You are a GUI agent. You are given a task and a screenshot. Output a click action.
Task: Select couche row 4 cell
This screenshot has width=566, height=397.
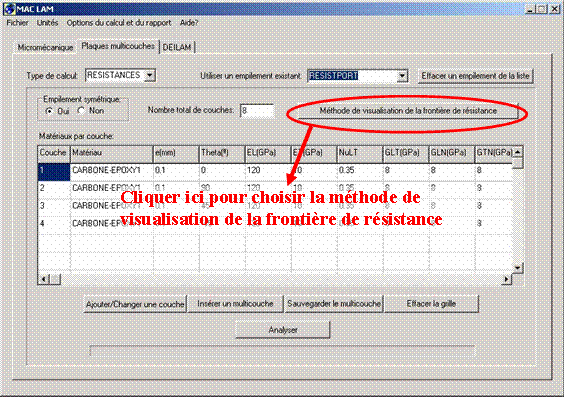click(x=54, y=225)
